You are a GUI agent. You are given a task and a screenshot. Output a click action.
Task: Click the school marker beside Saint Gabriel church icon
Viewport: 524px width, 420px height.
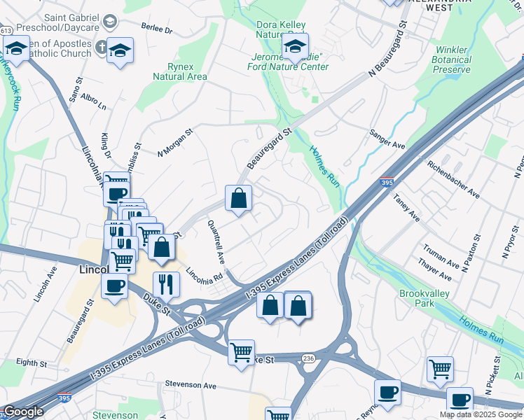click(120, 52)
